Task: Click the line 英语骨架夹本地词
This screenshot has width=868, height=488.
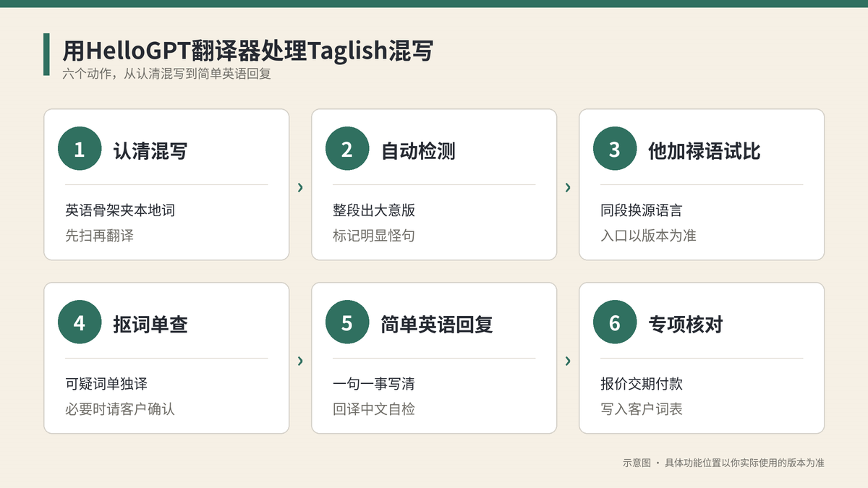Action: pyautogui.click(x=120, y=210)
